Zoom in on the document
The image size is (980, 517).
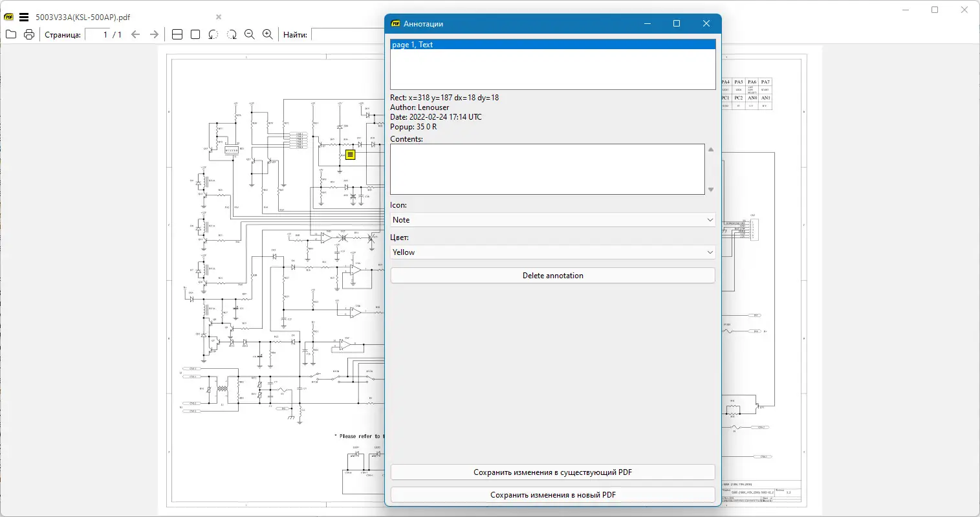tap(268, 34)
